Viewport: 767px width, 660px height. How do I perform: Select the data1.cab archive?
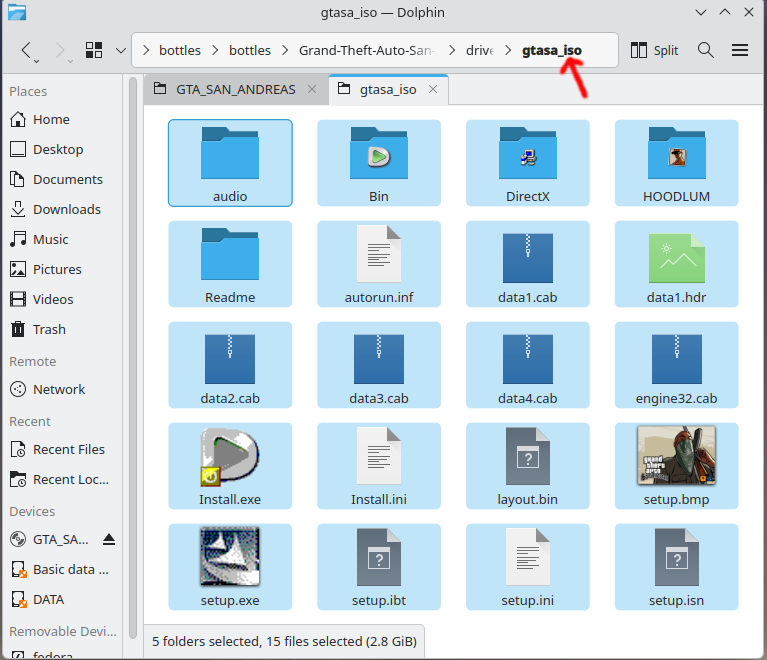coord(527,264)
